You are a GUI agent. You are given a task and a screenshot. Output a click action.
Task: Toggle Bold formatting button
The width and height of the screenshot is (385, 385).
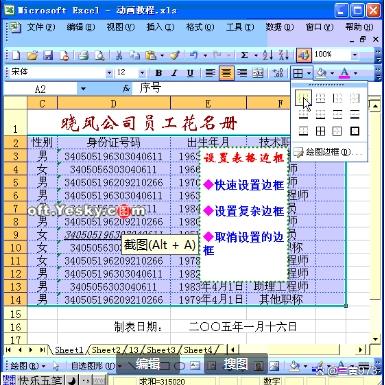point(159,73)
